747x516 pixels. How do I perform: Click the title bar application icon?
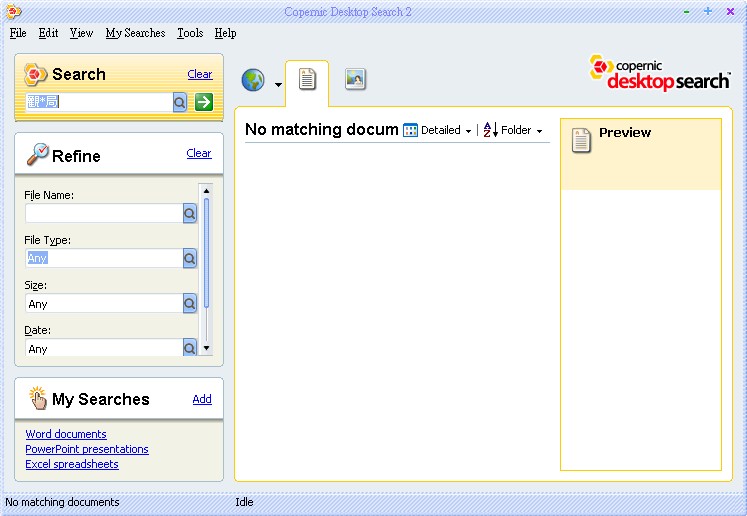13,11
